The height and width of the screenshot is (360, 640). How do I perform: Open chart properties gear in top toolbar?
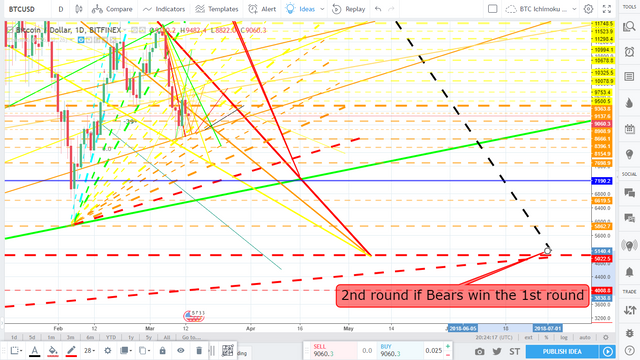[588, 9]
